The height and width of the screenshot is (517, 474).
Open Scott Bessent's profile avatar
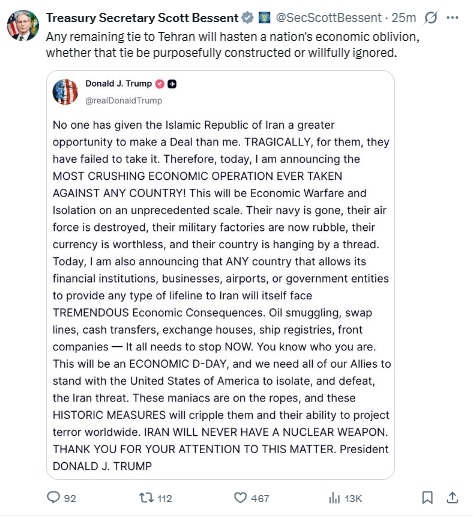23,25
